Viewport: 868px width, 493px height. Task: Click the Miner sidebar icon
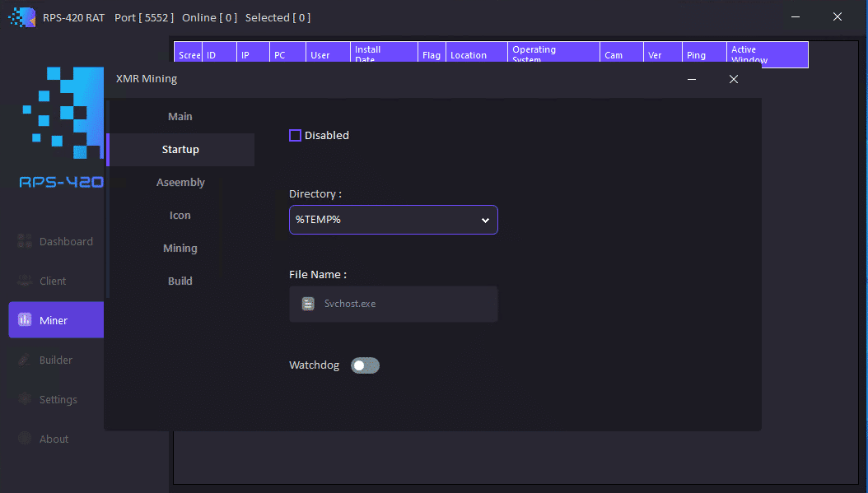25,320
